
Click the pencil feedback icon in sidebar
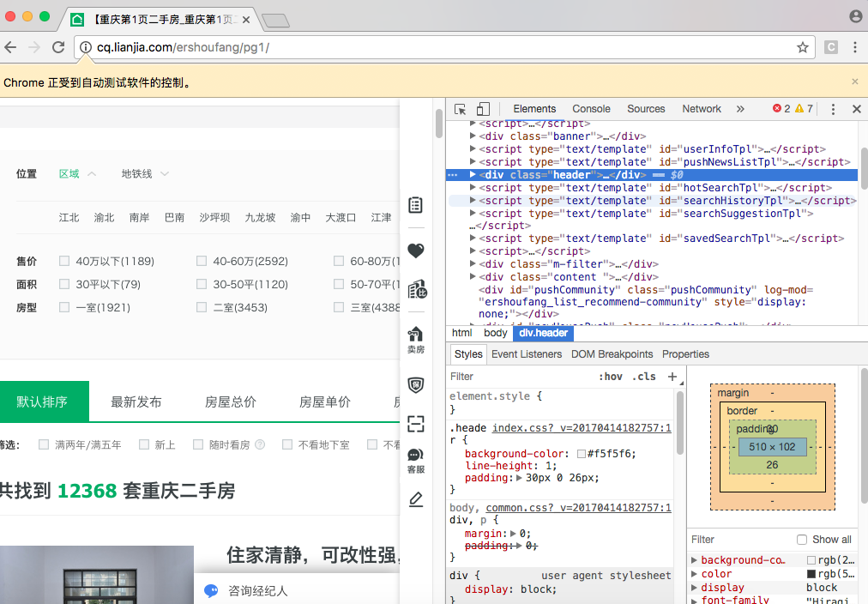(416, 500)
